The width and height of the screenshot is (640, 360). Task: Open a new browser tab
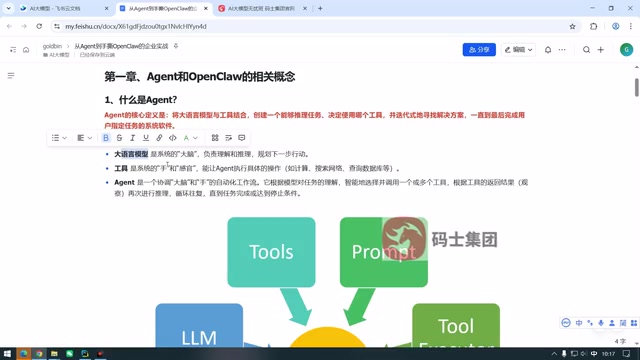(320, 8)
